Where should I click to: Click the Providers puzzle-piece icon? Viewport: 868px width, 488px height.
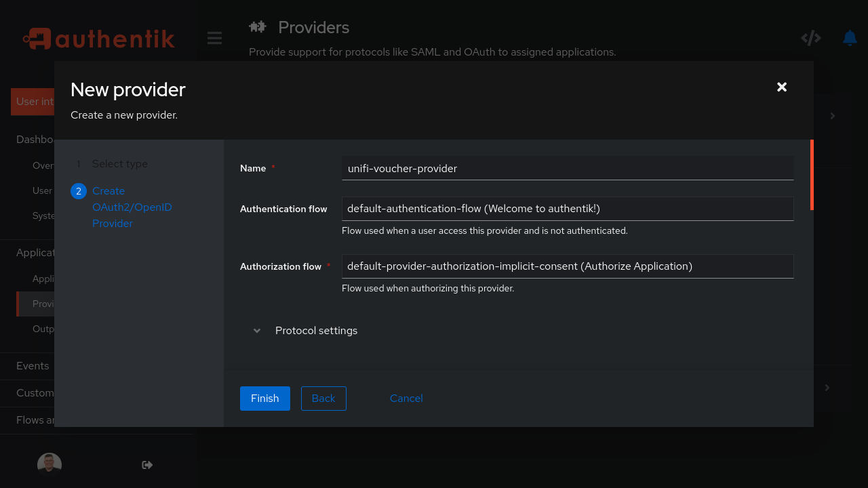point(258,26)
